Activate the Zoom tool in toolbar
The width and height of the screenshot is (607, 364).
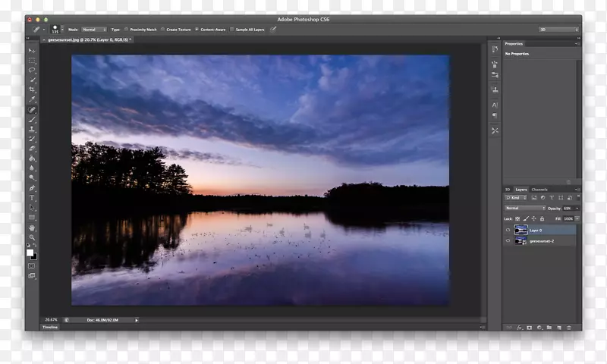(32, 237)
